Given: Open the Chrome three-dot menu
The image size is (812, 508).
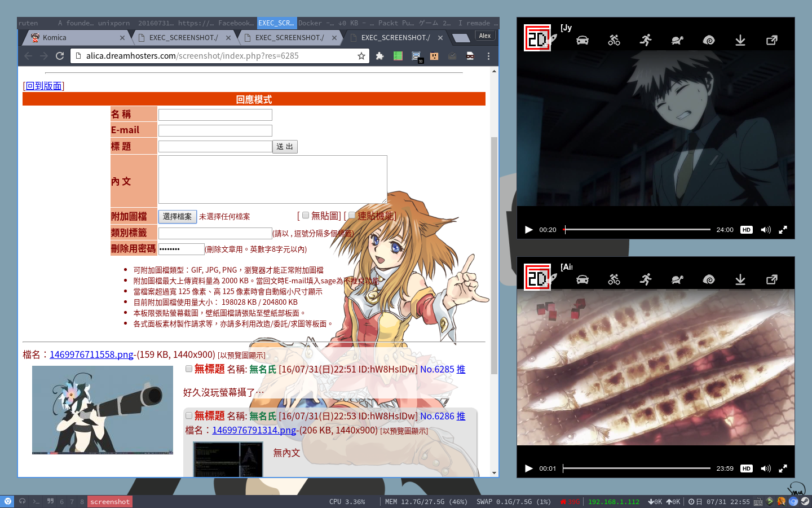Looking at the screenshot, I should [x=488, y=56].
